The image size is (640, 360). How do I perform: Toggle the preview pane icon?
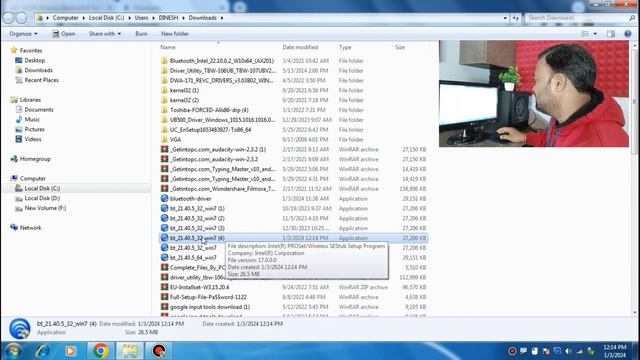click(x=611, y=34)
